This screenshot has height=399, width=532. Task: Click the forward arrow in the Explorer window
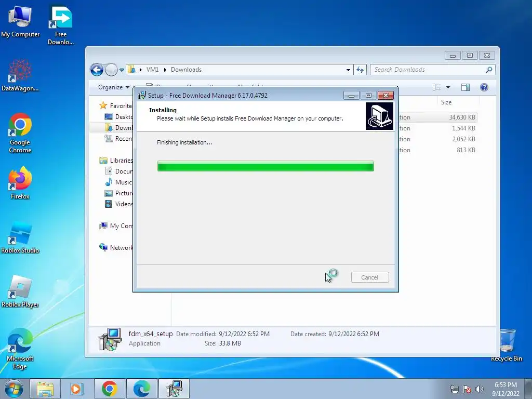coord(111,70)
